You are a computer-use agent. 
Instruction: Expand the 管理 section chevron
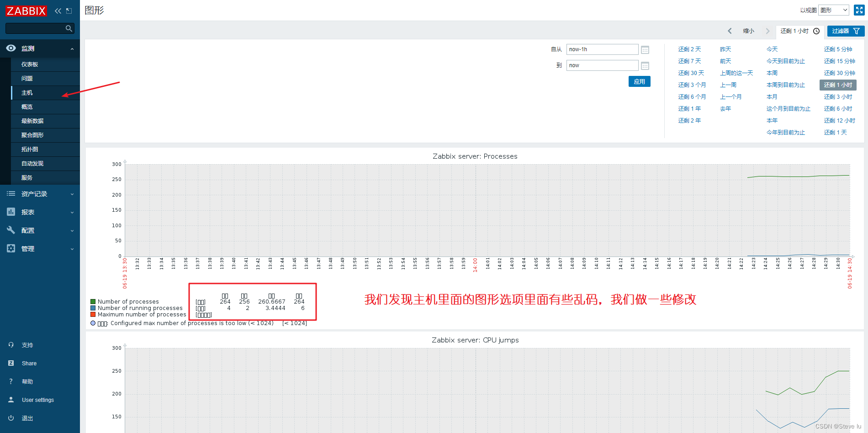[x=72, y=249]
